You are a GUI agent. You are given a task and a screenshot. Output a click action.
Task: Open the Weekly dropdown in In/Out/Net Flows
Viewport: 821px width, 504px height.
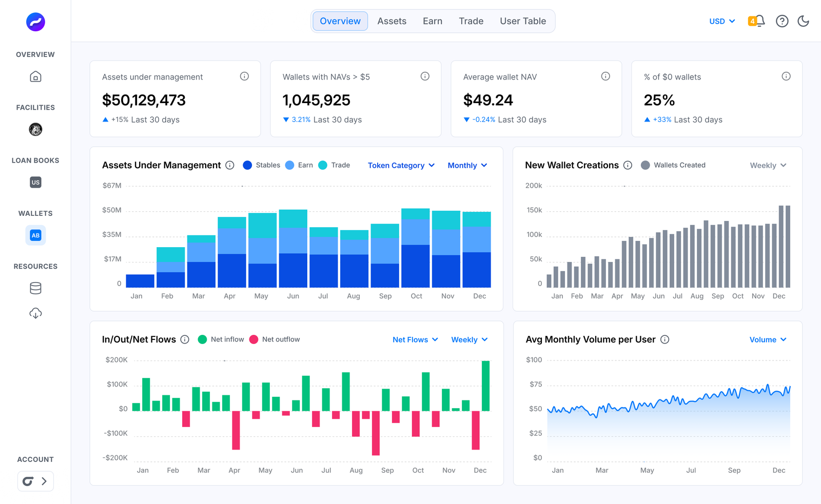470,339
